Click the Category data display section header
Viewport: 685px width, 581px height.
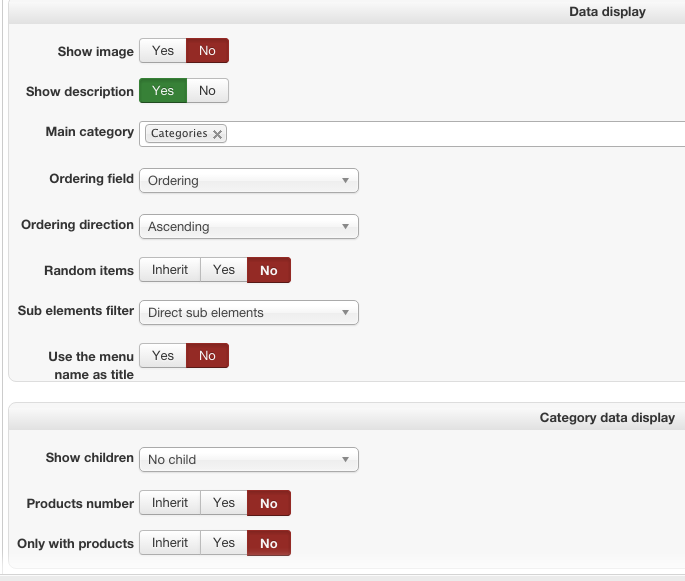(x=607, y=417)
